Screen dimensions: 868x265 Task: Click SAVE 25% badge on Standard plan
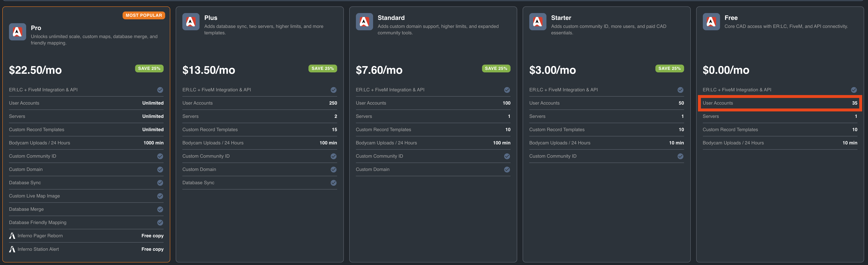click(x=496, y=68)
